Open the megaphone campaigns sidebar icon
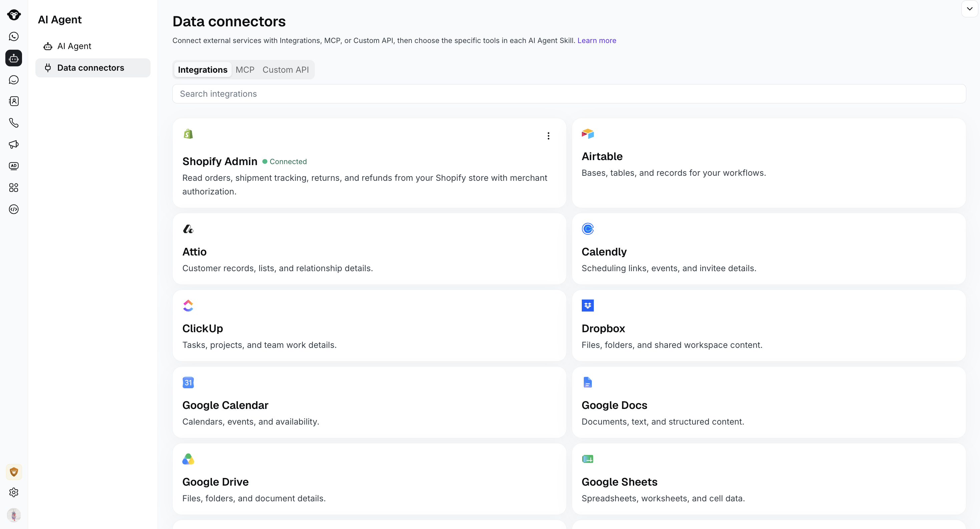This screenshot has height=529, width=980. pos(14,144)
